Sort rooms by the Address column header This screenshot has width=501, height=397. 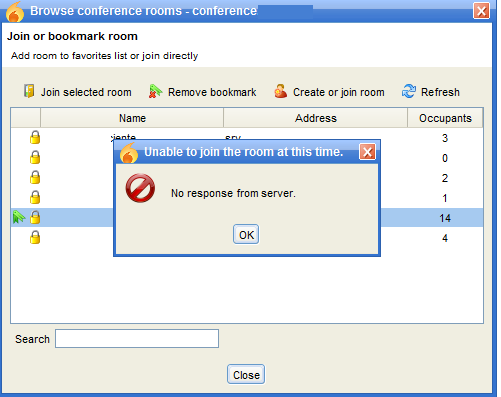pyautogui.click(x=315, y=118)
